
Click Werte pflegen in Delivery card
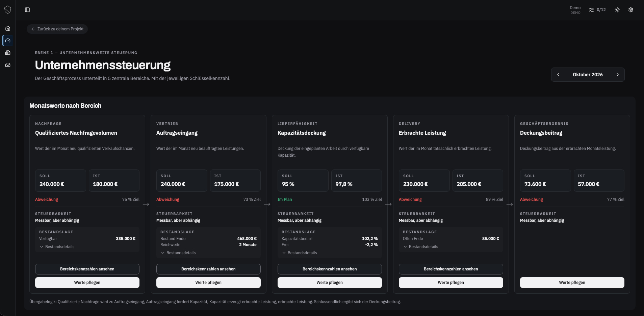tap(451, 283)
